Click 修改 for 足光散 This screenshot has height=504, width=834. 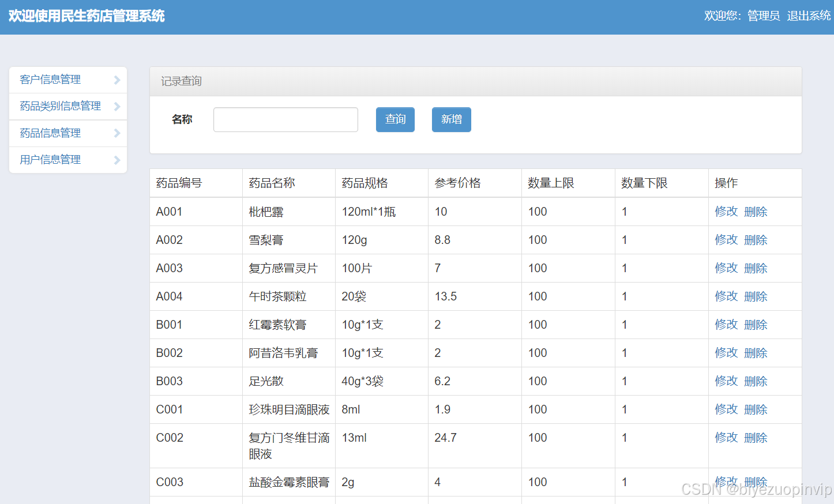click(x=726, y=381)
